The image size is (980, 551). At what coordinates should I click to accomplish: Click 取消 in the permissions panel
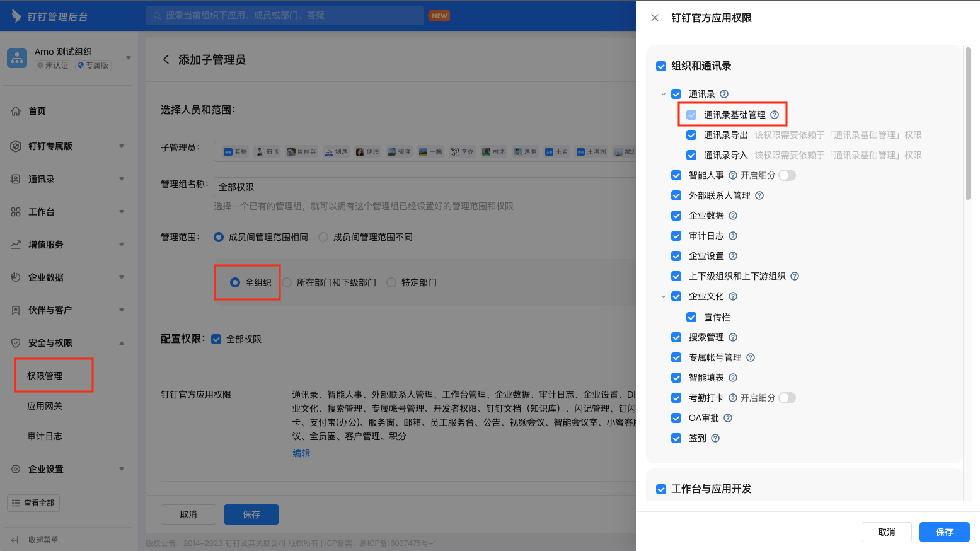coord(886,532)
